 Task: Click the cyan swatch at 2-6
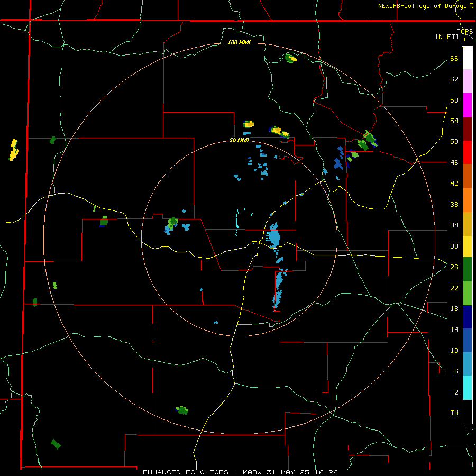pyautogui.click(x=467, y=388)
